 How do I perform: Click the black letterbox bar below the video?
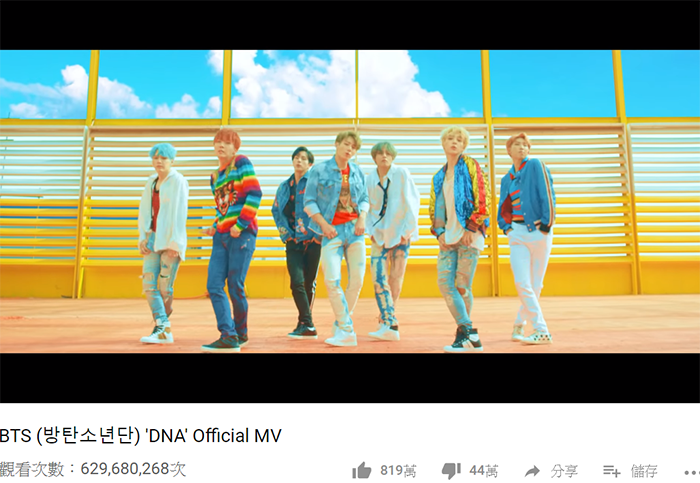(x=350, y=378)
